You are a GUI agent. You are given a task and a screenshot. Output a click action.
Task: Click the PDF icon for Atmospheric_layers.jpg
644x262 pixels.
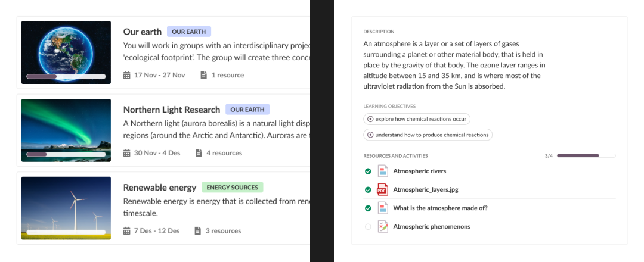(382, 189)
